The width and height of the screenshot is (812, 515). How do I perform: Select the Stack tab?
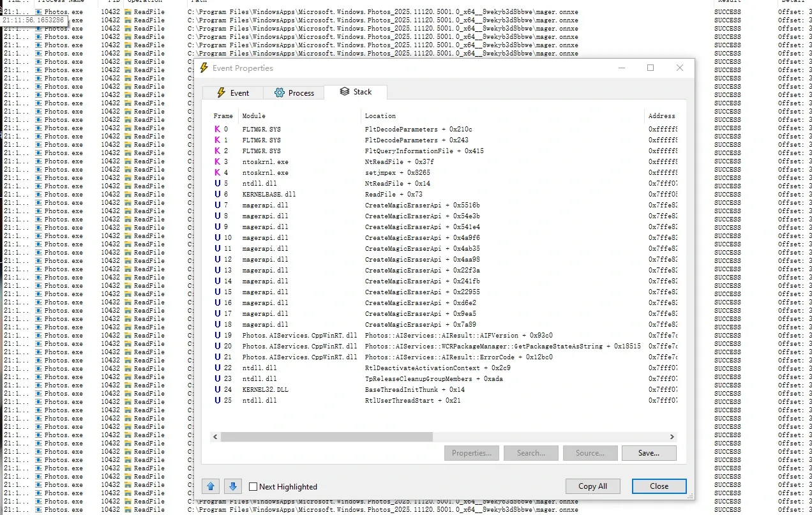click(x=356, y=92)
